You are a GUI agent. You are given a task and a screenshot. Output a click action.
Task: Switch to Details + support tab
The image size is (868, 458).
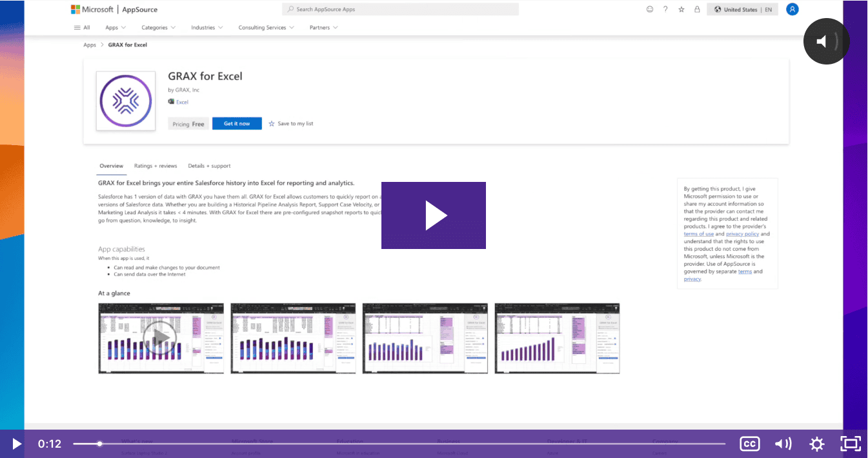point(209,166)
